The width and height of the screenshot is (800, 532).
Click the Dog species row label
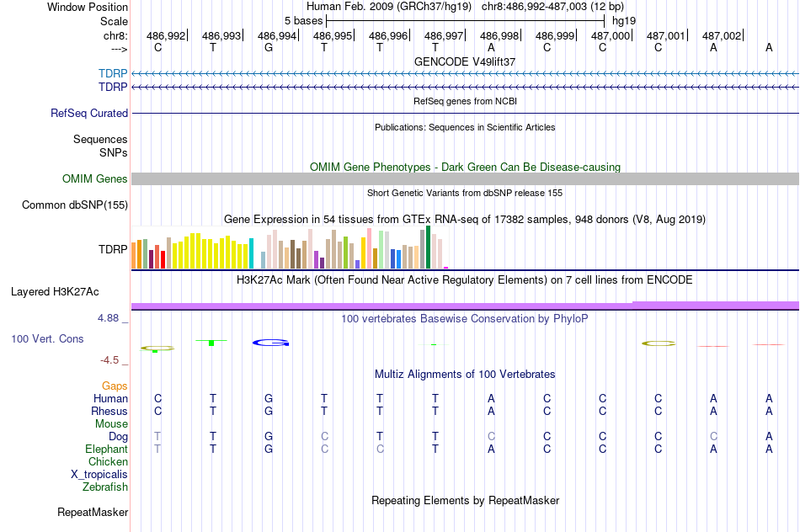point(118,437)
